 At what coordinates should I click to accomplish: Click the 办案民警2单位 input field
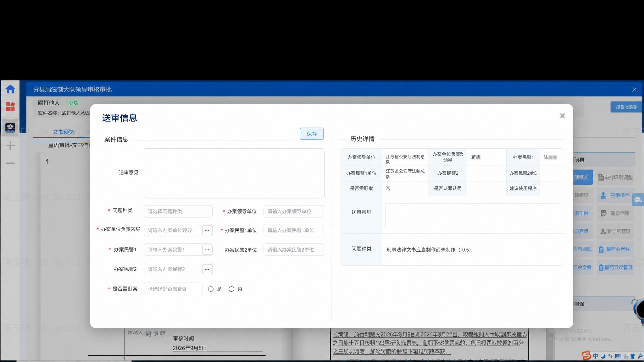294,250
